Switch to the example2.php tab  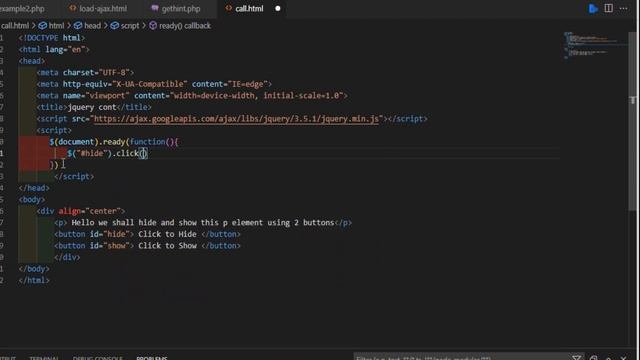tap(22, 9)
